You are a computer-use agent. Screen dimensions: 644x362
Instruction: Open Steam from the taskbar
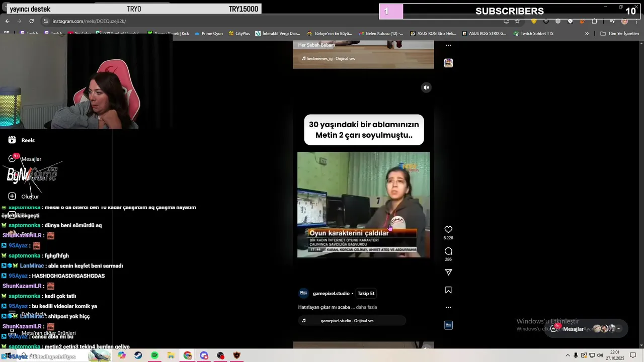(x=138, y=355)
